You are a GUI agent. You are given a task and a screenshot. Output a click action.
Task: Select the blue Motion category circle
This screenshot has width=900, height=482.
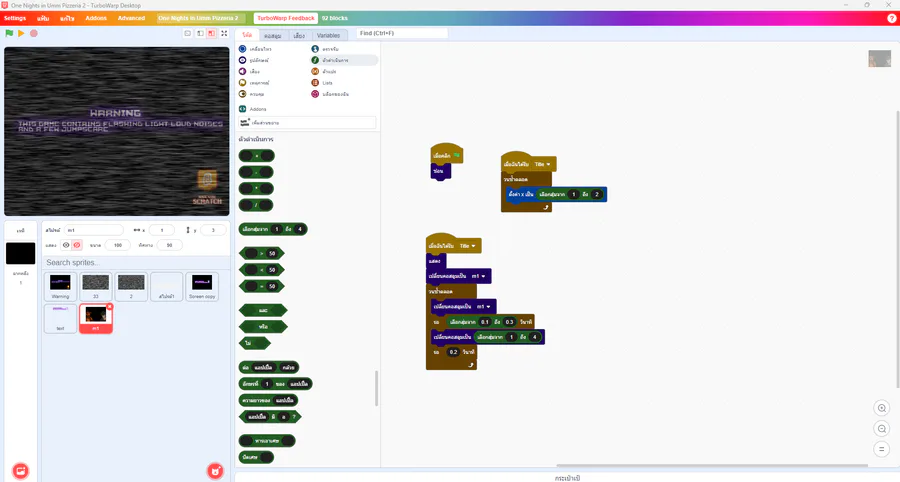pyautogui.click(x=242, y=49)
